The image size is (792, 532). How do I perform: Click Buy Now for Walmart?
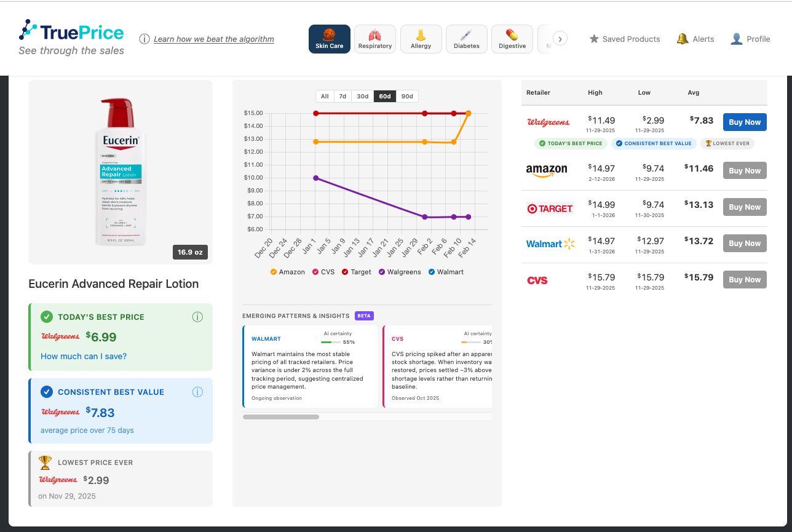point(745,244)
